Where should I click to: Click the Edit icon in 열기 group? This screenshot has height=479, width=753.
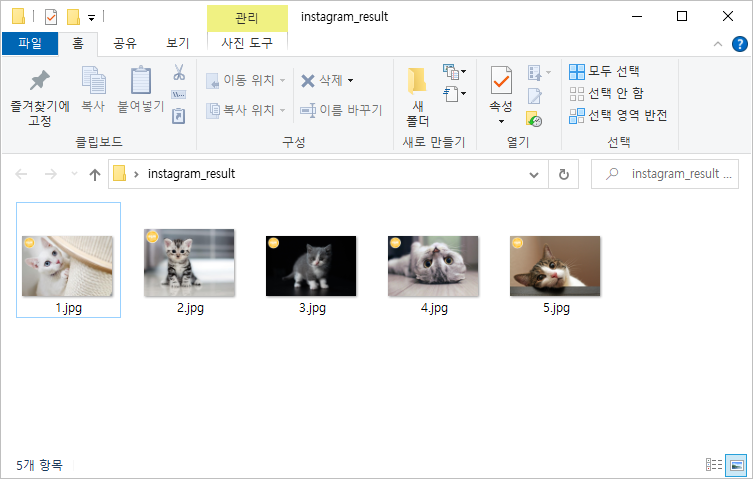[534, 96]
